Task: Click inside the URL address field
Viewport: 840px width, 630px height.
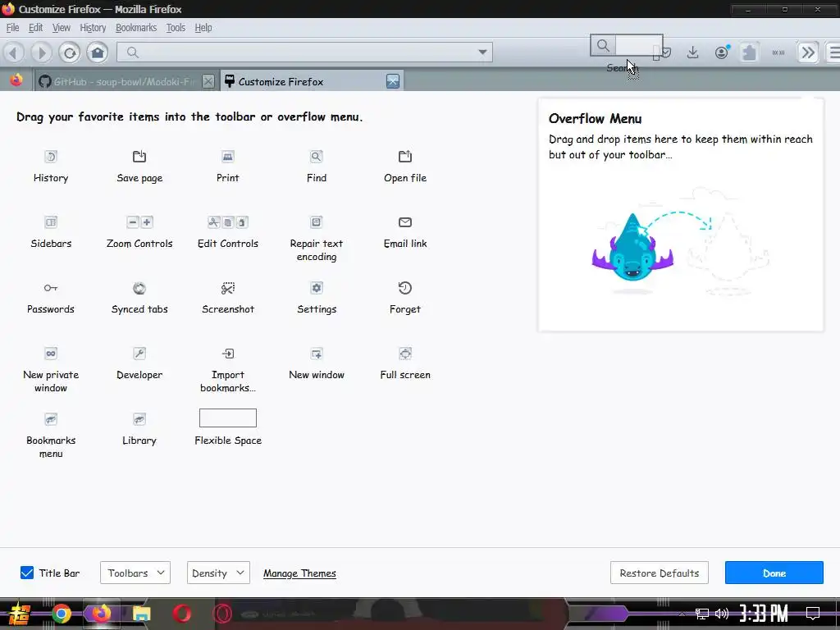Action: [x=304, y=52]
